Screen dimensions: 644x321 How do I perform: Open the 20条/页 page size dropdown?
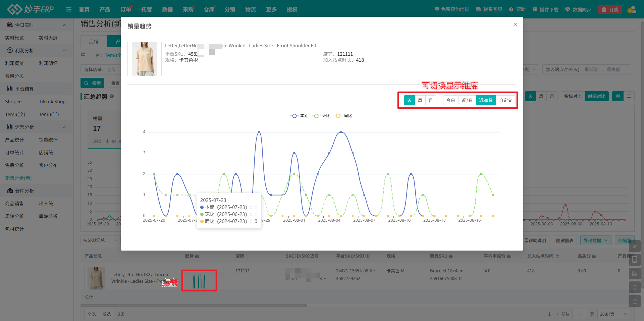[613, 314]
